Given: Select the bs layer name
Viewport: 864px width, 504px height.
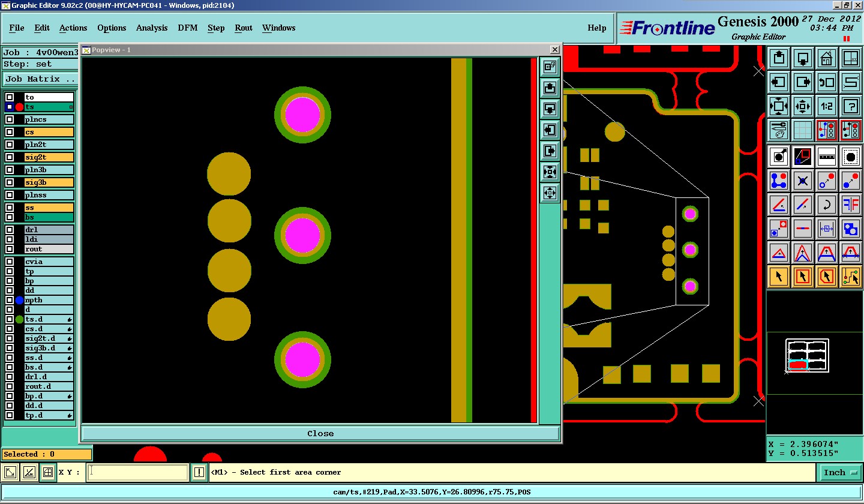Looking at the screenshot, I should pos(49,217).
